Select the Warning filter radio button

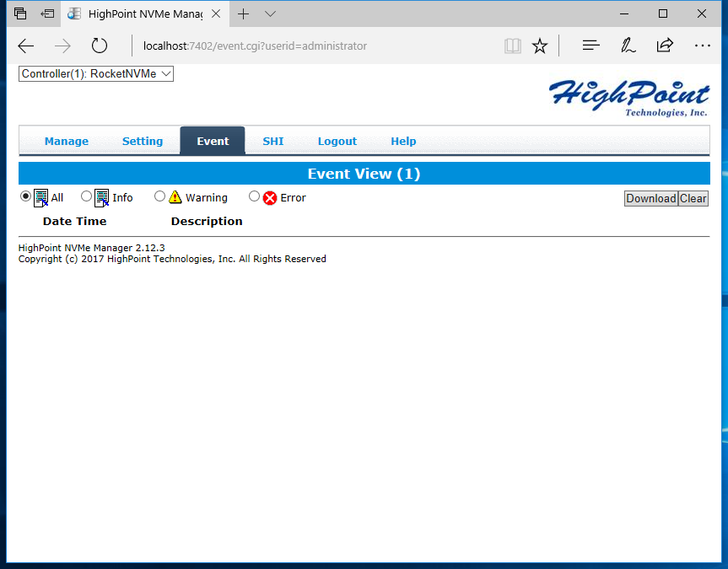coord(159,196)
